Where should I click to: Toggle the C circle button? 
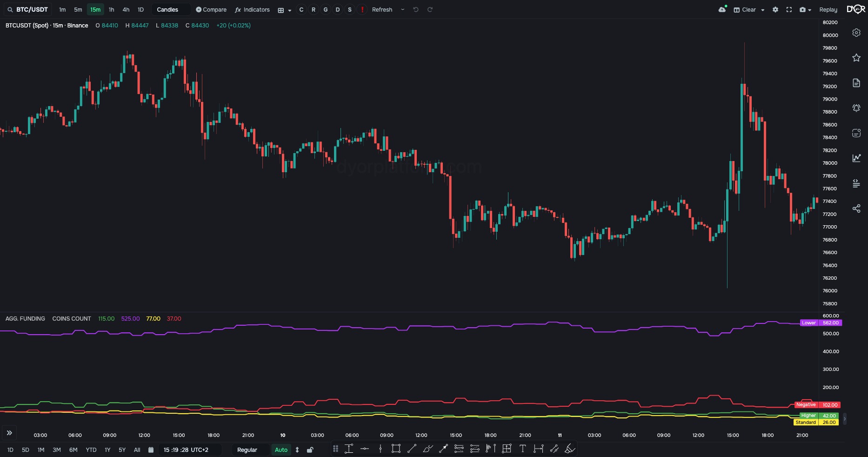click(301, 9)
